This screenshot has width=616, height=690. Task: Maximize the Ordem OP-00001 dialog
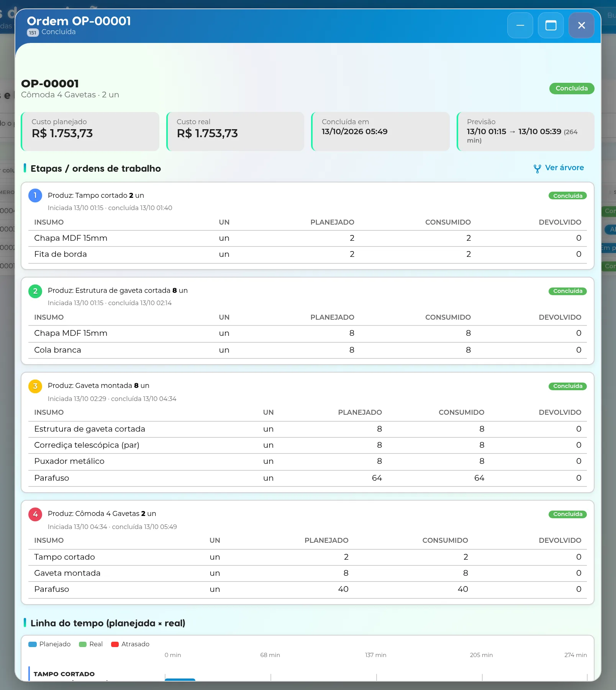[x=550, y=25]
